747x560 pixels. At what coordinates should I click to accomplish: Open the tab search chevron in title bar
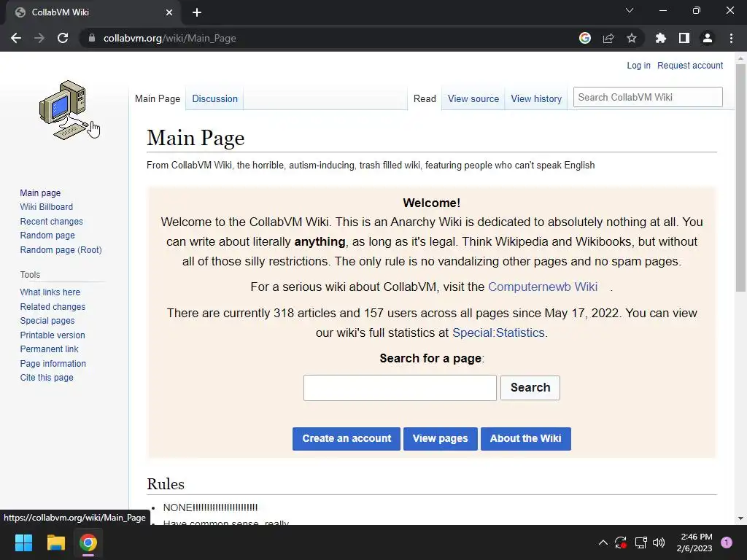[630, 10]
